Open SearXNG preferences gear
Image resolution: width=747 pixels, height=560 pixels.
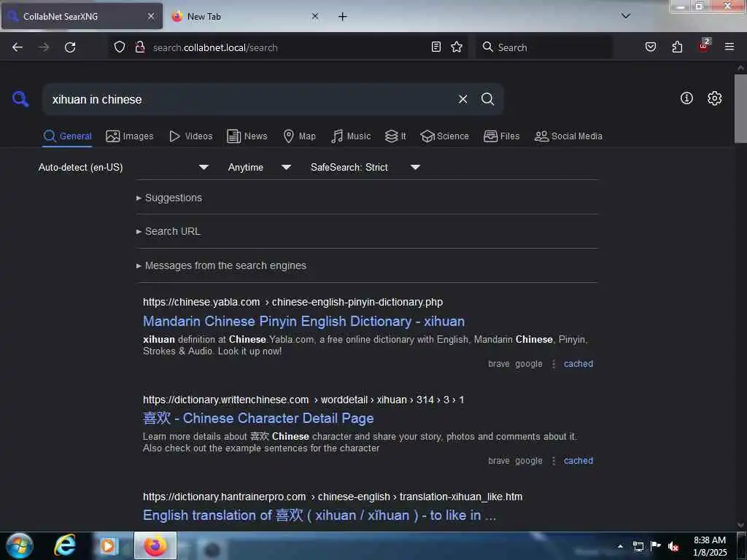714,98
